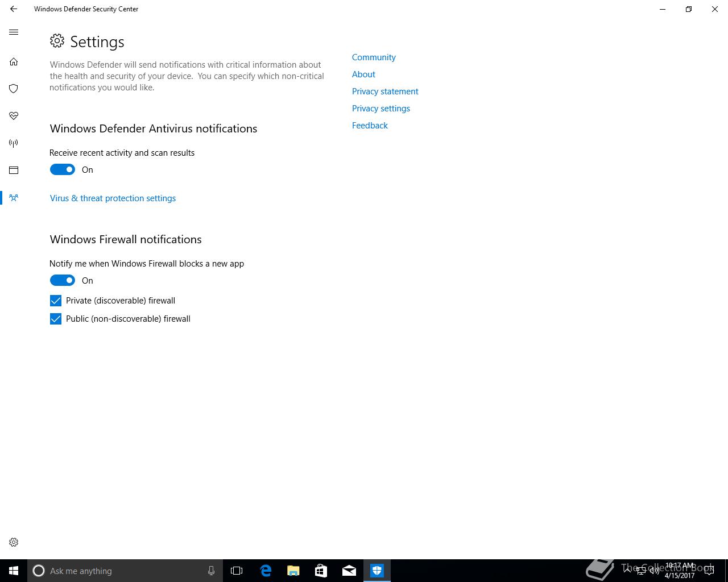Turn off antivirus recent activity notifications toggle
Image resolution: width=728 pixels, height=582 pixels.
click(x=63, y=169)
